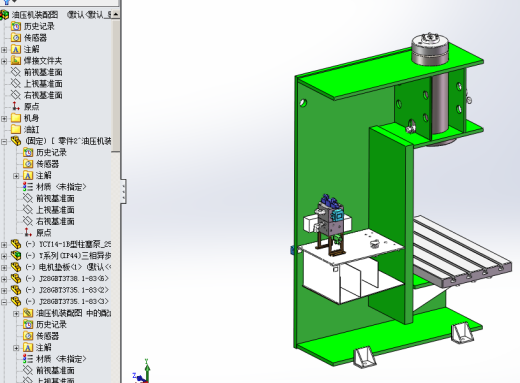
Task: Click 材质 material icon under J28GBT3735.1-83<3>
Action: tap(28, 359)
